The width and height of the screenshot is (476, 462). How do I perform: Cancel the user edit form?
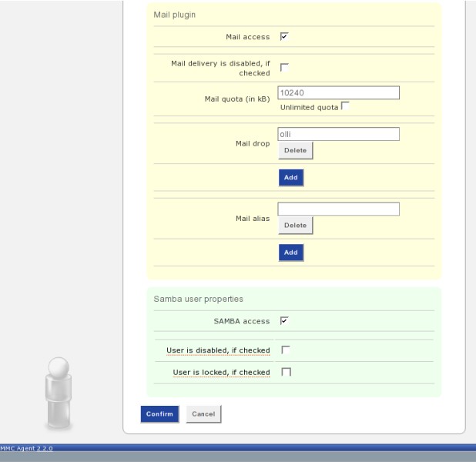[x=203, y=414]
